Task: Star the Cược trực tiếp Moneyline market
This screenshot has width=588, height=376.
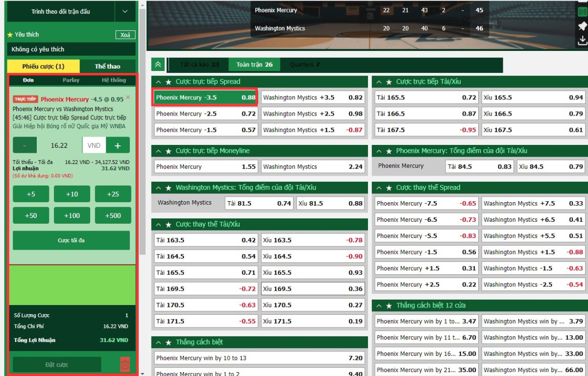Action: pos(168,151)
